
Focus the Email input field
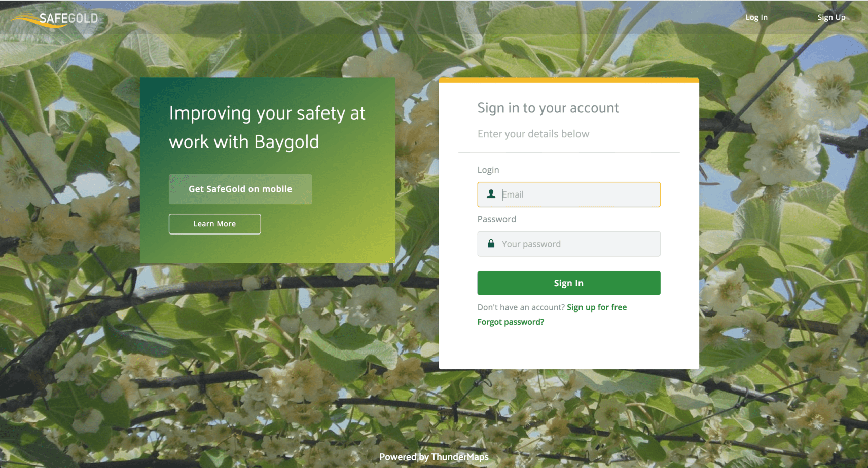(569, 194)
